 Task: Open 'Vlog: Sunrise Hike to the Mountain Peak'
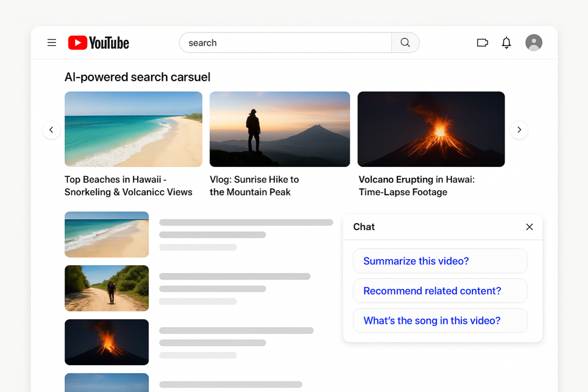[x=279, y=129]
